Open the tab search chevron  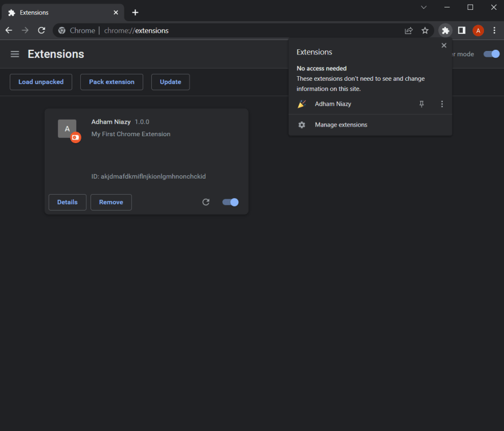pos(424,7)
